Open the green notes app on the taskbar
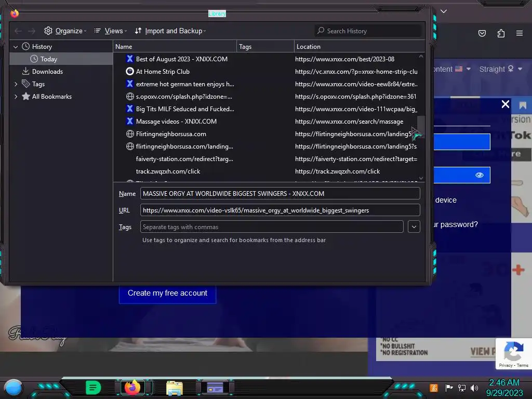532x399 pixels. tap(94, 388)
